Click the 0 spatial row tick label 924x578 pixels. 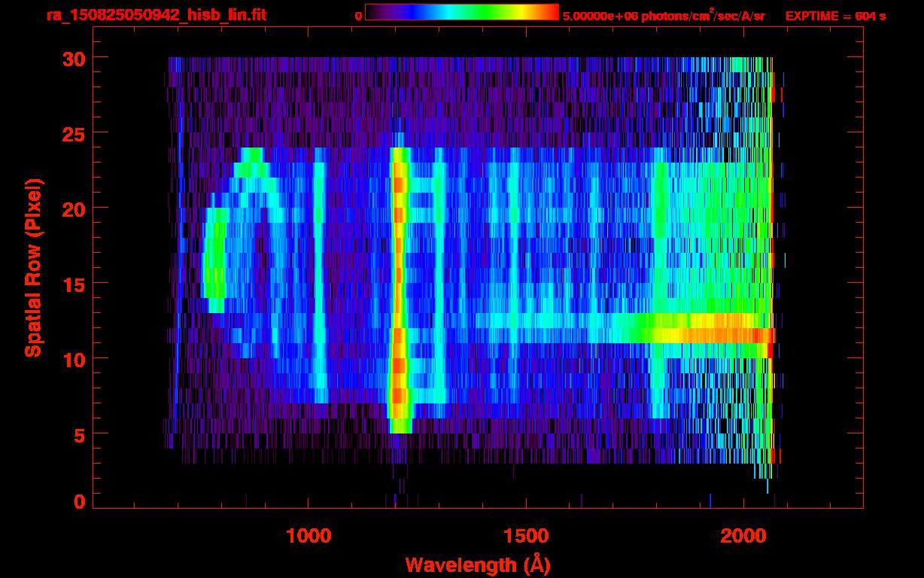[80, 502]
